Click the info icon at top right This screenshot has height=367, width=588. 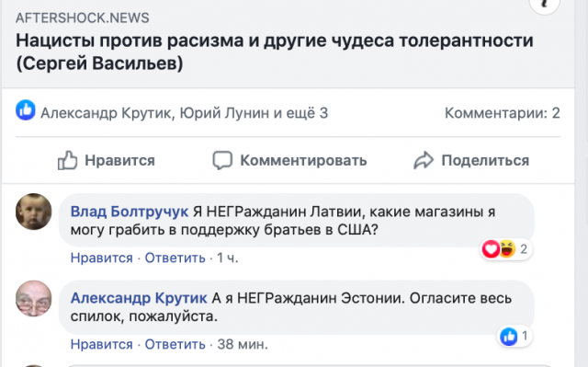click(544, 4)
